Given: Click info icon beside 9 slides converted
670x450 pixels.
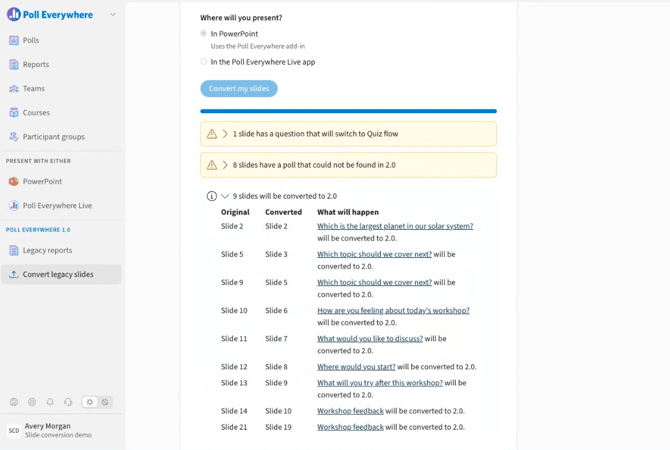Looking at the screenshot, I should pos(212,196).
